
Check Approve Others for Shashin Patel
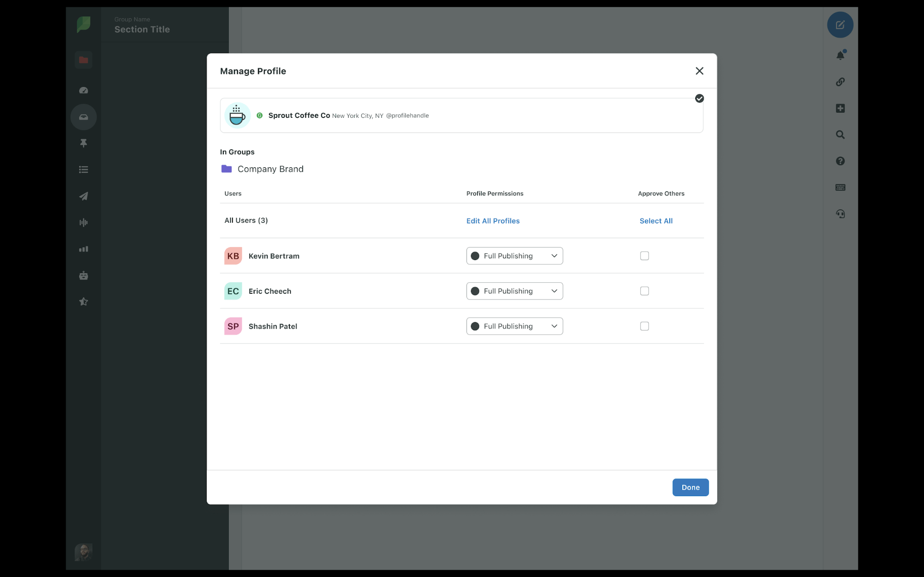coord(644,326)
